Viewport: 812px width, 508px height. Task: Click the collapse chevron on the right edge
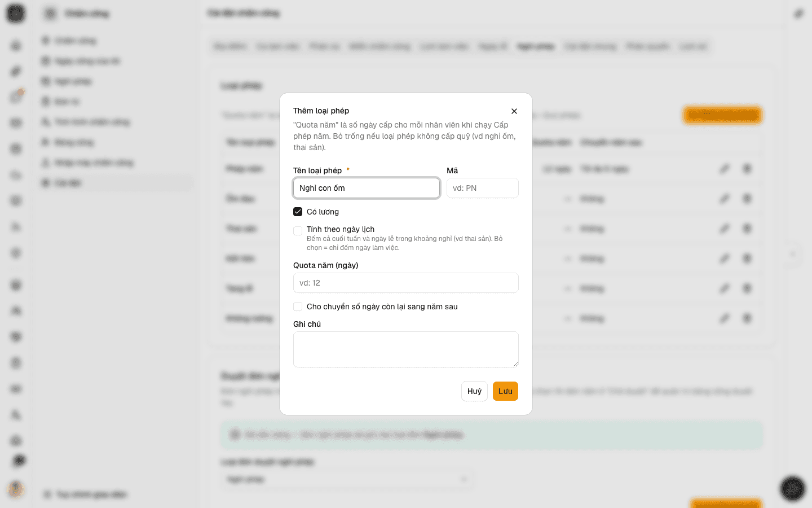[792, 254]
